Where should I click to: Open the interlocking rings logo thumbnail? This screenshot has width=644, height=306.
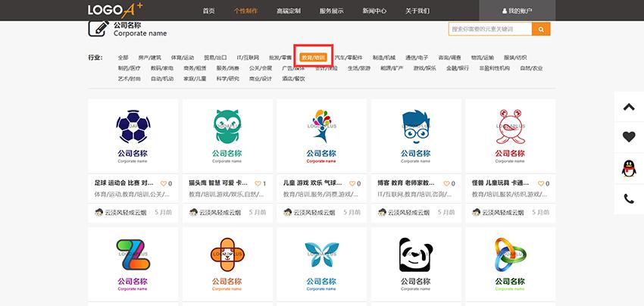(511, 264)
